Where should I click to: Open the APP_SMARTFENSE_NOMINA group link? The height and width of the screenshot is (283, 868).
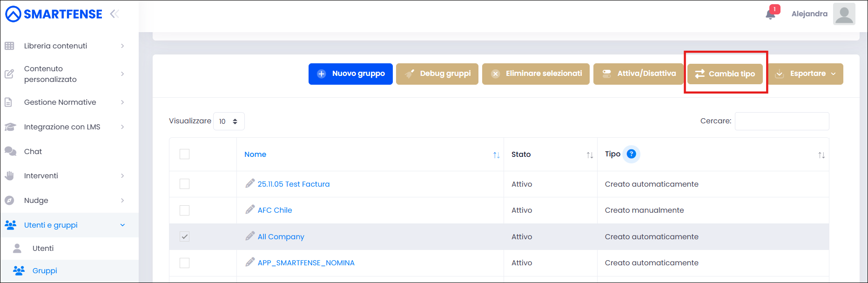[306, 263]
